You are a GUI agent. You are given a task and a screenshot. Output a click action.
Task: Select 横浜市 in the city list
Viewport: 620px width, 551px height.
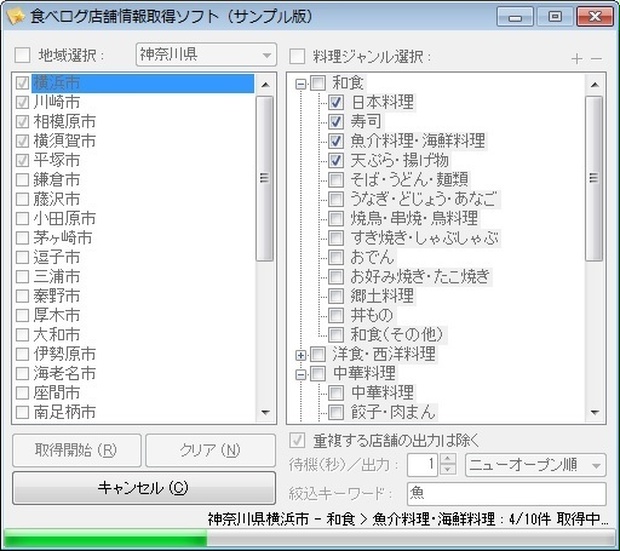point(143,83)
